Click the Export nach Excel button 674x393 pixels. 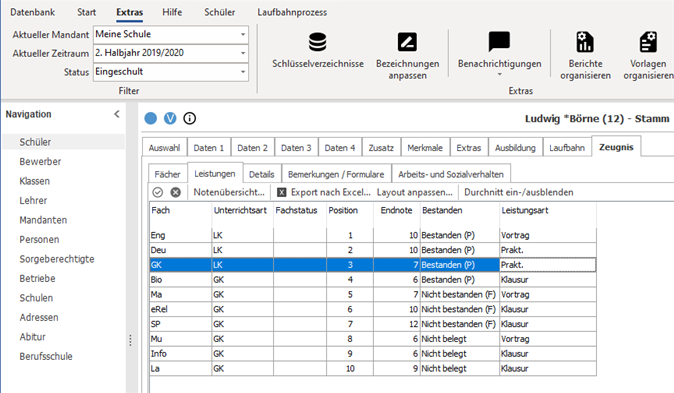click(324, 192)
